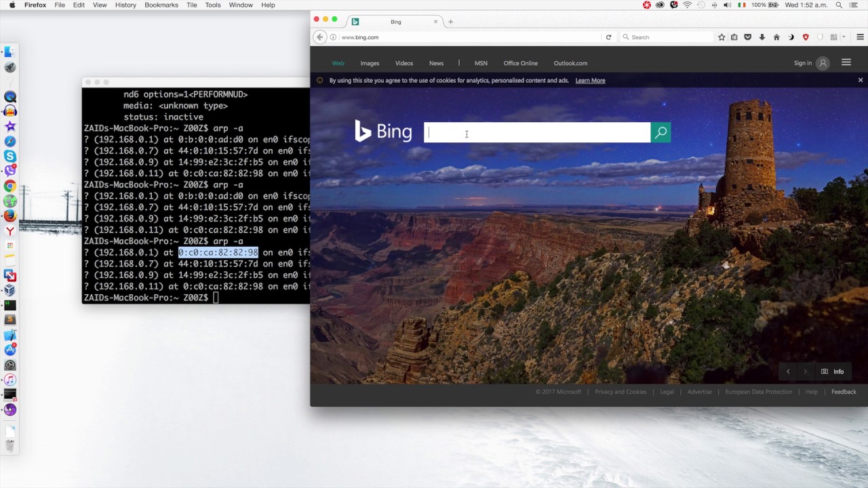Click the Bing search input box
Image resolution: width=868 pixels, height=488 pixels.
tap(537, 133)
